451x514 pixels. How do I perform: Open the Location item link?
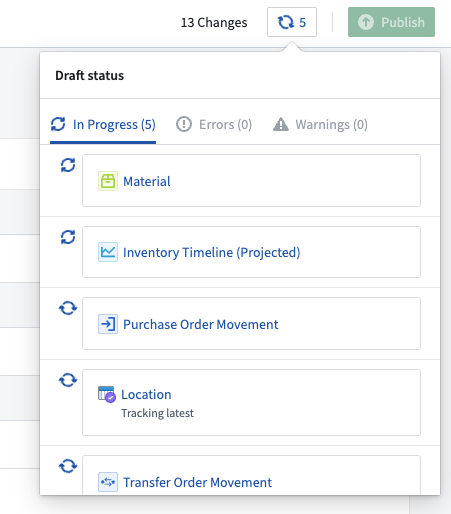[146, 394]
